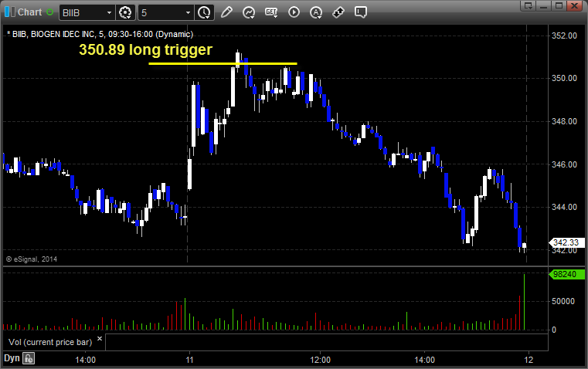Click the Dyn label in bottom corner
Image resolution: width=588 pixels, height=369 pixels.
click(x=12, y=358)
